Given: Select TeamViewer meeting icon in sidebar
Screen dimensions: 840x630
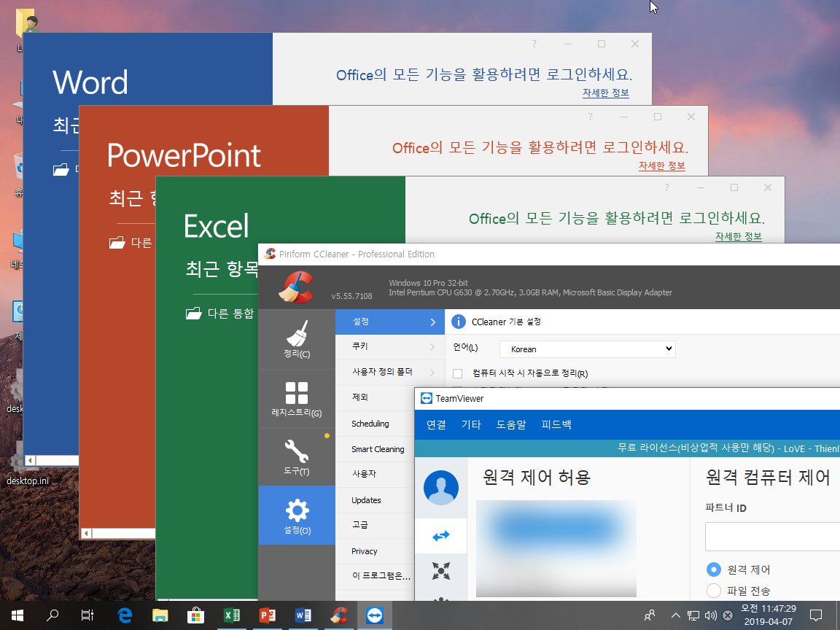Looking at the screenshot, I should [441, 570].
